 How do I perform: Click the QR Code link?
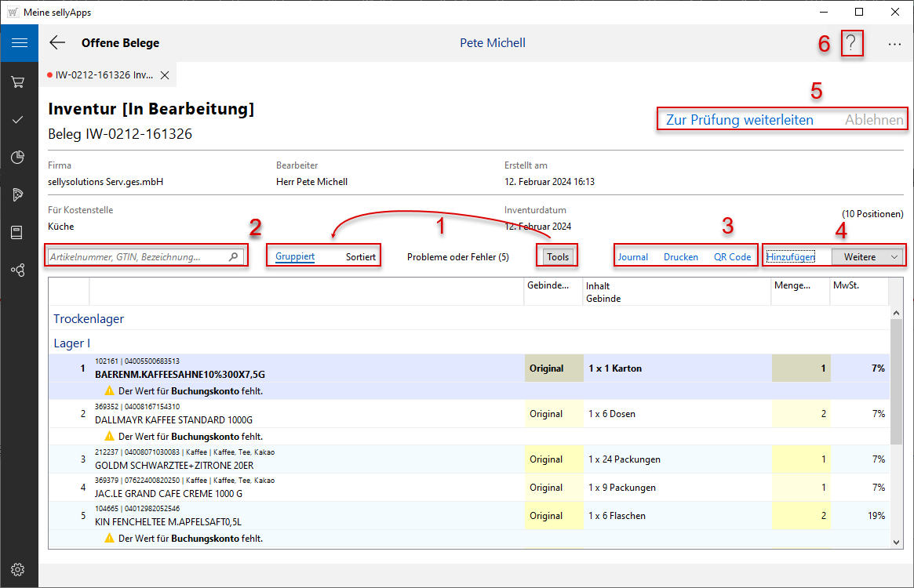coord(732,256)
